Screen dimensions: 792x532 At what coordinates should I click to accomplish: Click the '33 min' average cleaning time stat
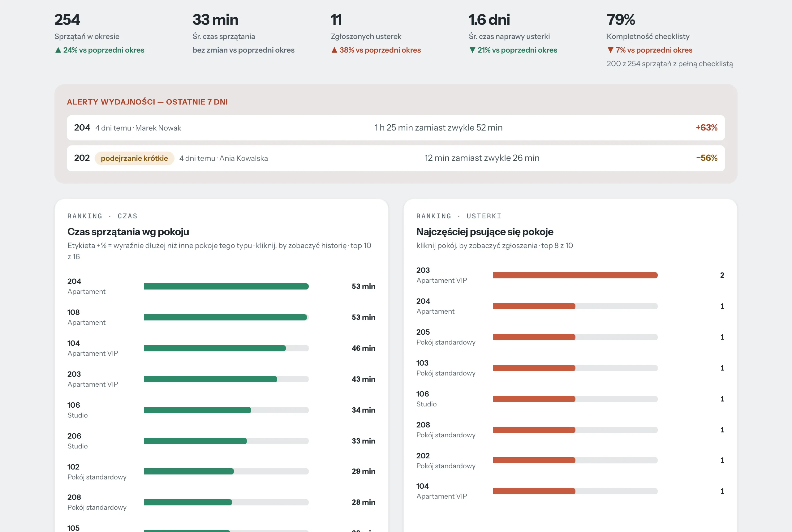point(244,33)
